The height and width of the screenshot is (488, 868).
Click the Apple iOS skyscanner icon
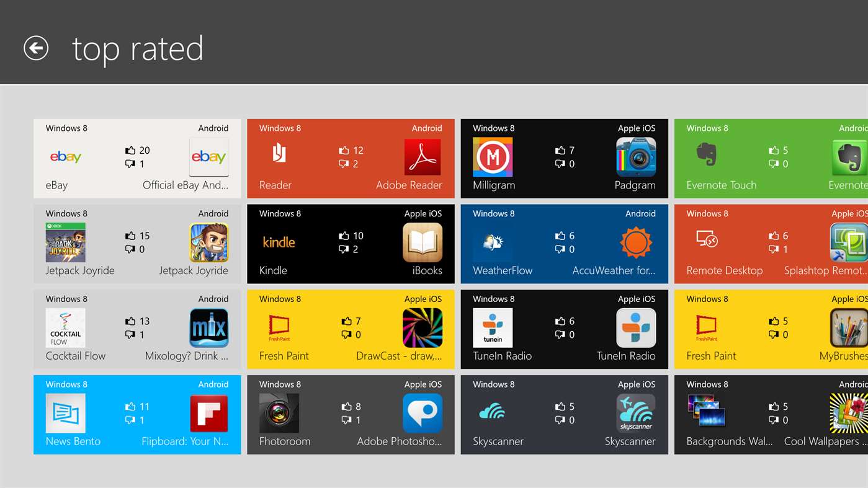636,414
